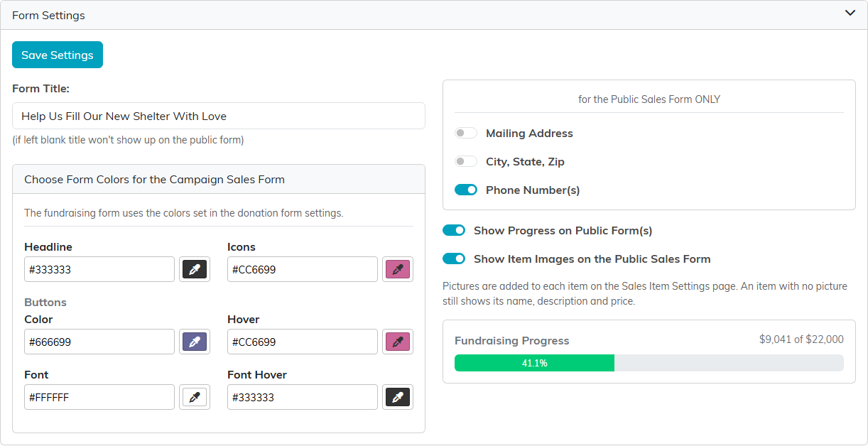Toggle Show Progress on Public Form(s)
Image resolution: width=868 pixels, height=446 pixels.
454,230
